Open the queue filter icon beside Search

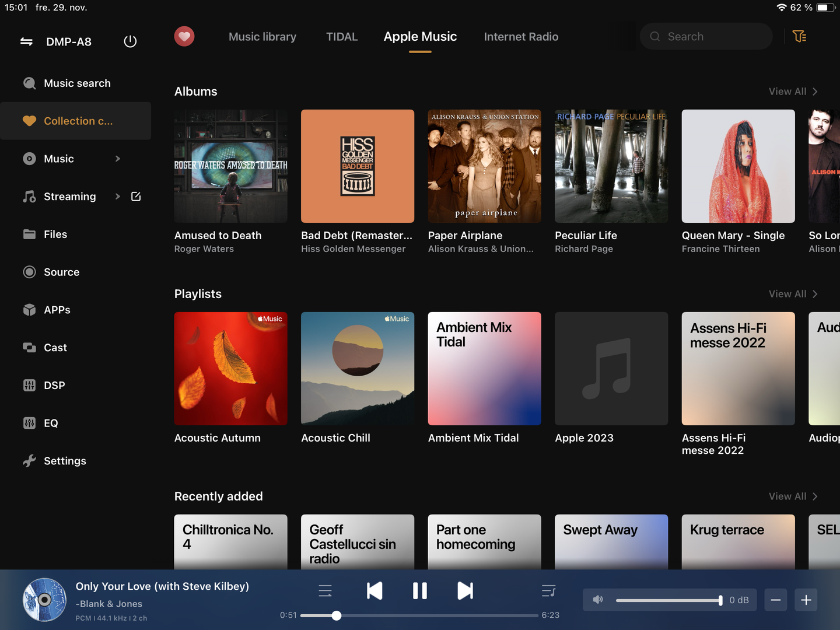800,36
